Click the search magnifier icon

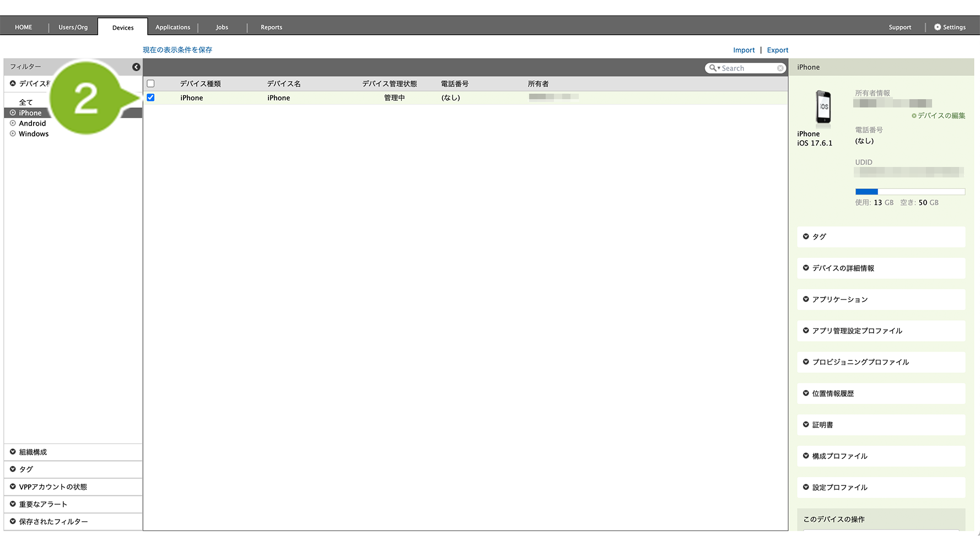tap(713, 68)
